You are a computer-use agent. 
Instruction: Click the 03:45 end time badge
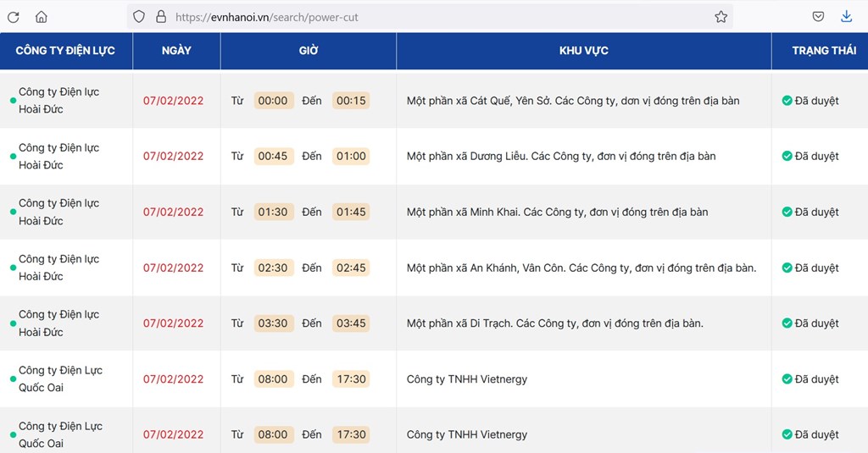351,323
